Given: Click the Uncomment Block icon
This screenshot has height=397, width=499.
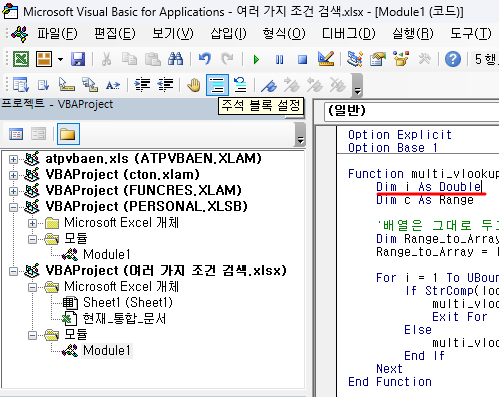Looking at the screenshot, I should (x=240, y=85).
